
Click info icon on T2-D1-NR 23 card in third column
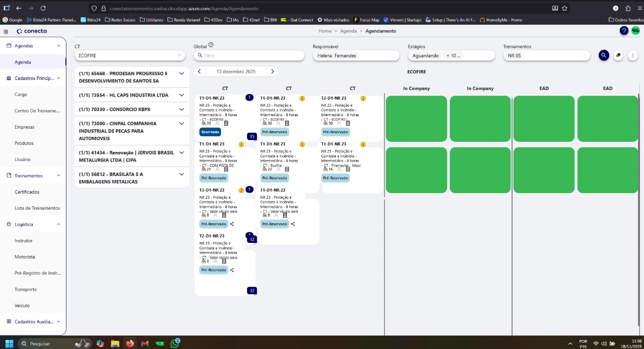[x=363, y=99]
